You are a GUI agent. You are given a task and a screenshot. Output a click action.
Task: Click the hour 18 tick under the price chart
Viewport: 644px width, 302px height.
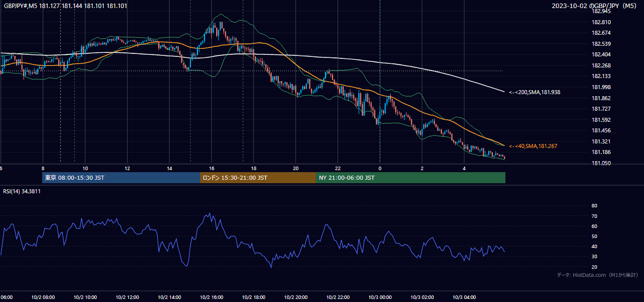click(x=253, y=168)
